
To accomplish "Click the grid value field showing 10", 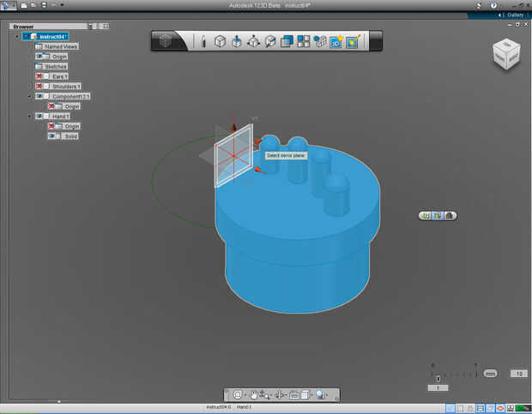I will [x=519, y=374].
